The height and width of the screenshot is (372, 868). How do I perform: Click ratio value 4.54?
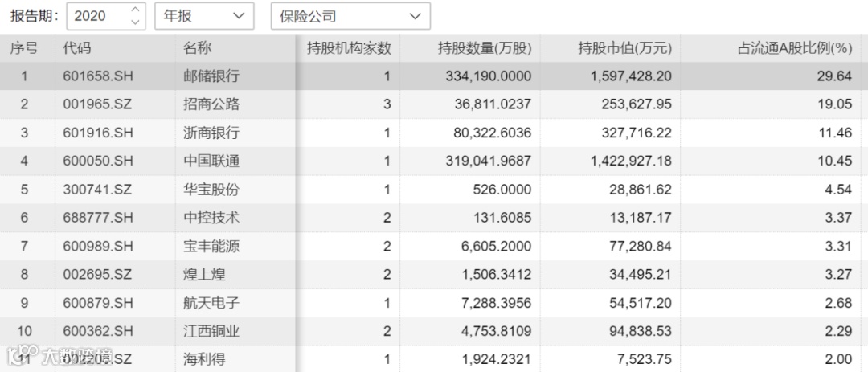838,190
